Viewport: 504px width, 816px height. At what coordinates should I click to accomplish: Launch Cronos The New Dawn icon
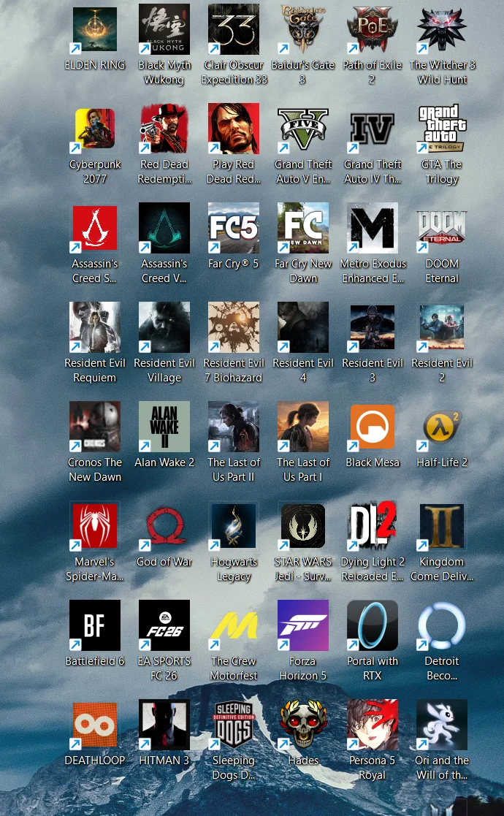coord(95,427)
